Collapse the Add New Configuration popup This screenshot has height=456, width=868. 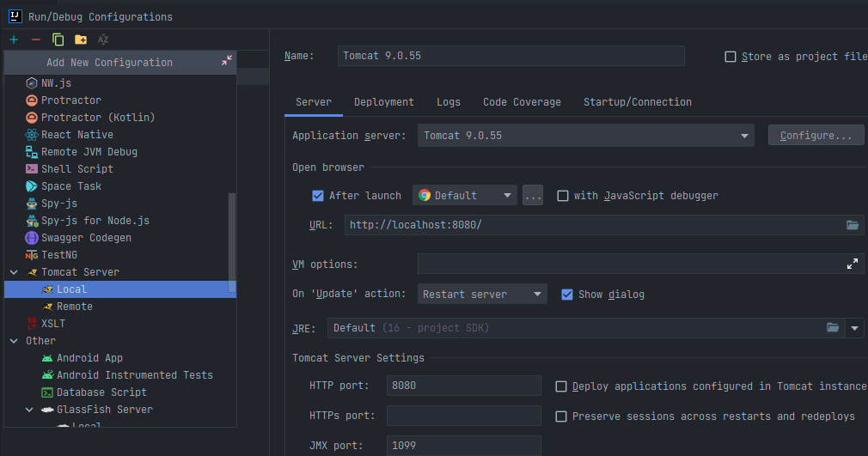pyautogui.click(x=227, y=60)
